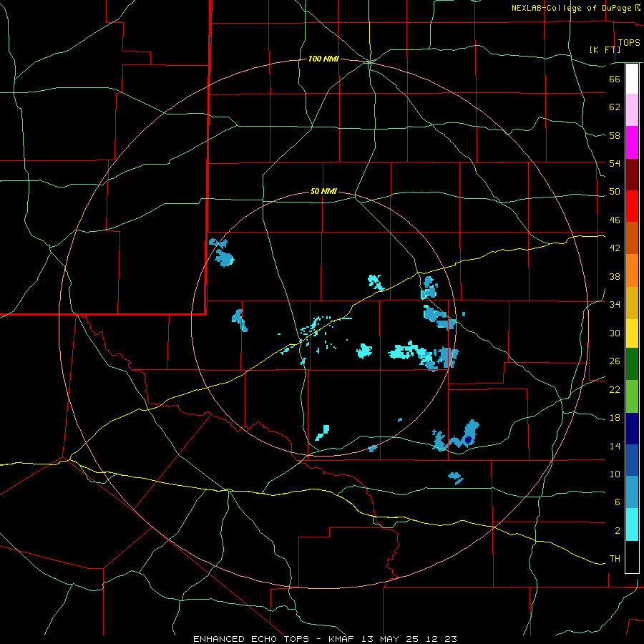The image size is (644, 644).
Task: Select the bright orange legend swatch
Action: pyautogui.click(x=632, y=270)
